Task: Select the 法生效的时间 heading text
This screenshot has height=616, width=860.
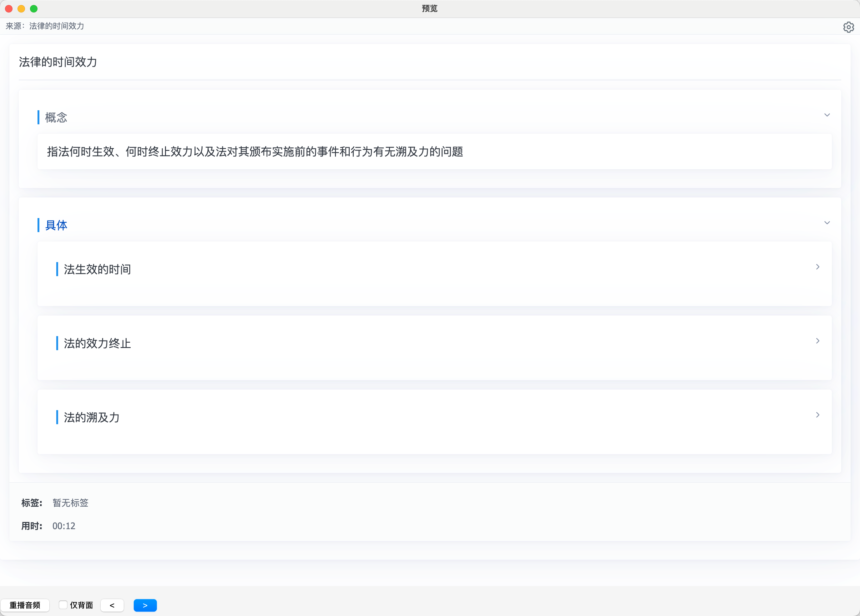Action: 97,269
